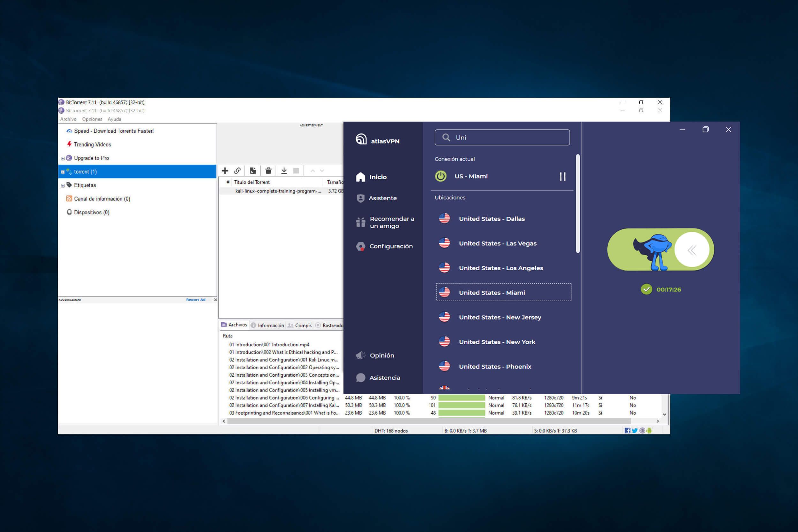Switch to the Archivos tab
The height and width of the screenshot is (532, 798).
pyautogui.click(x=234, y=325)
